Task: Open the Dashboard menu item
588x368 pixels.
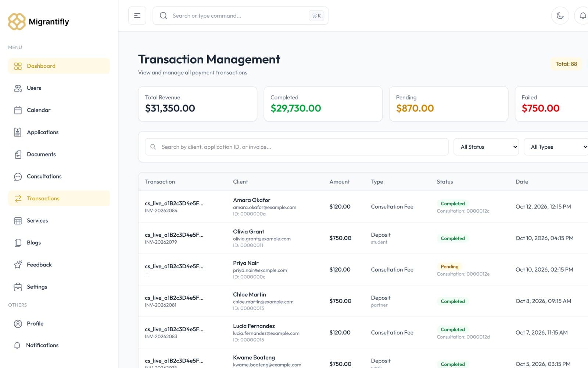Action: click(59, 66)
